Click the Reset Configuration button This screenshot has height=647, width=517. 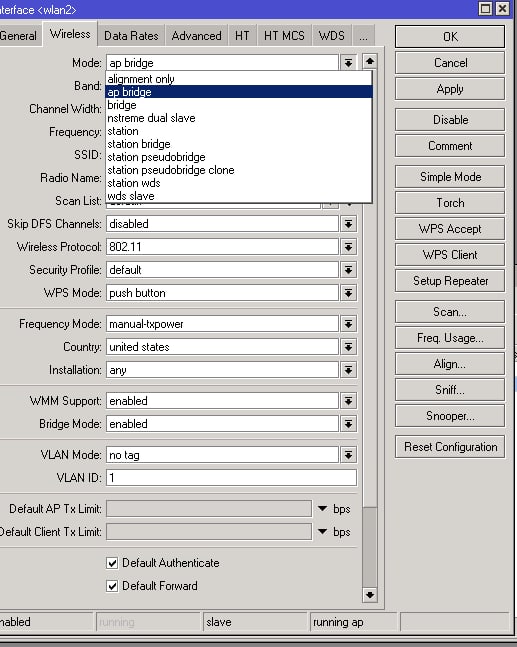coord(450,446)
